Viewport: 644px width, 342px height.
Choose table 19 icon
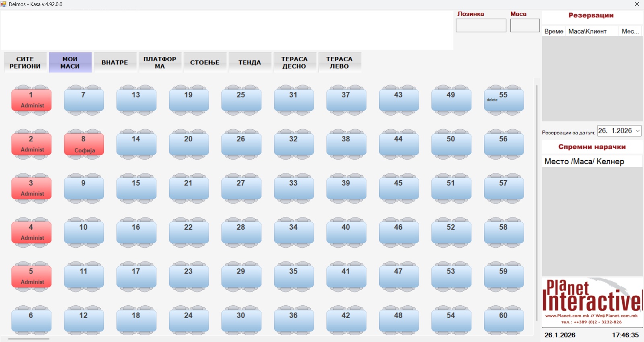(x=189, y=100)
